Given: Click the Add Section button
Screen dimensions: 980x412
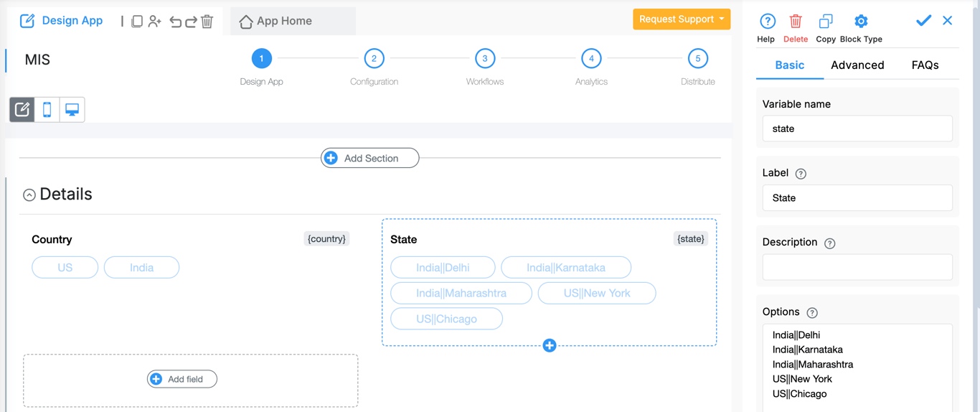Looking at the screenshot, I should pos(370,158).
